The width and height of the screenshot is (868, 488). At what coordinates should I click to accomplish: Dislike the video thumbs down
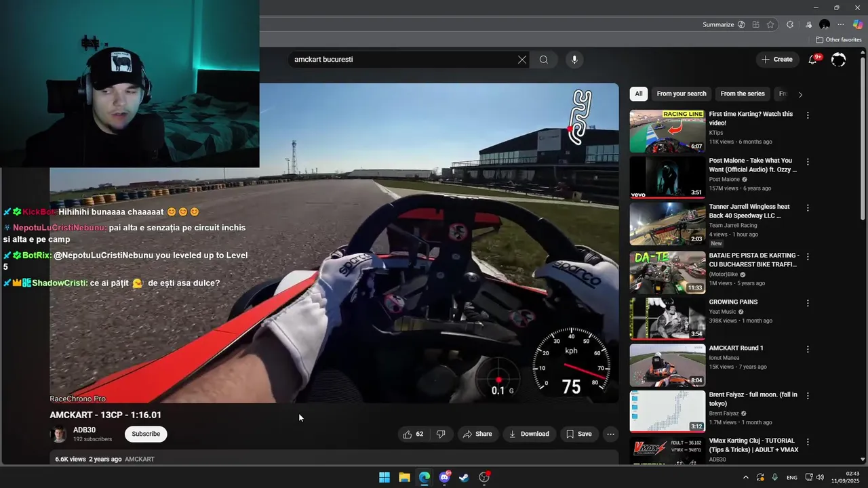(x=441, y=434)
